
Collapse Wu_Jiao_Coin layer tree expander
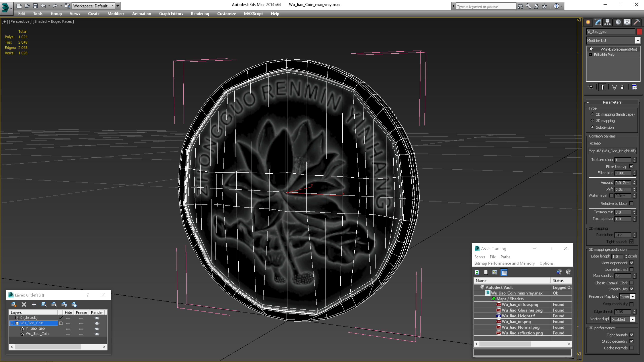[x=12, y=323]
